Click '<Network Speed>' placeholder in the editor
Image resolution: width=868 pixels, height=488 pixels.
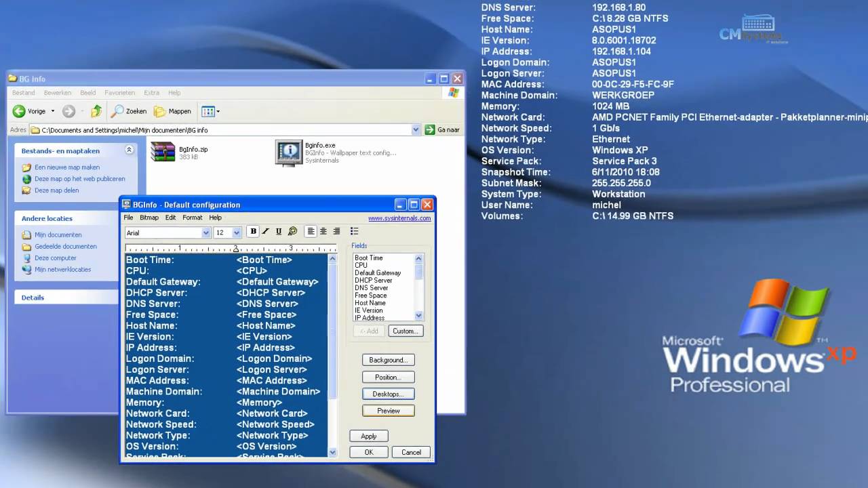[275, 424]
